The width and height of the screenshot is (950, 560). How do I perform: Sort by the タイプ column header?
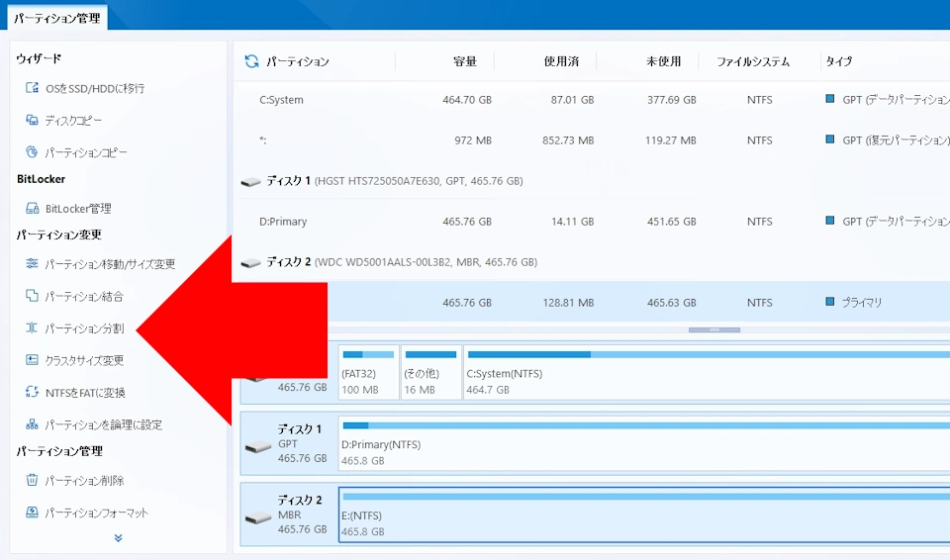[x=838, y=61]
